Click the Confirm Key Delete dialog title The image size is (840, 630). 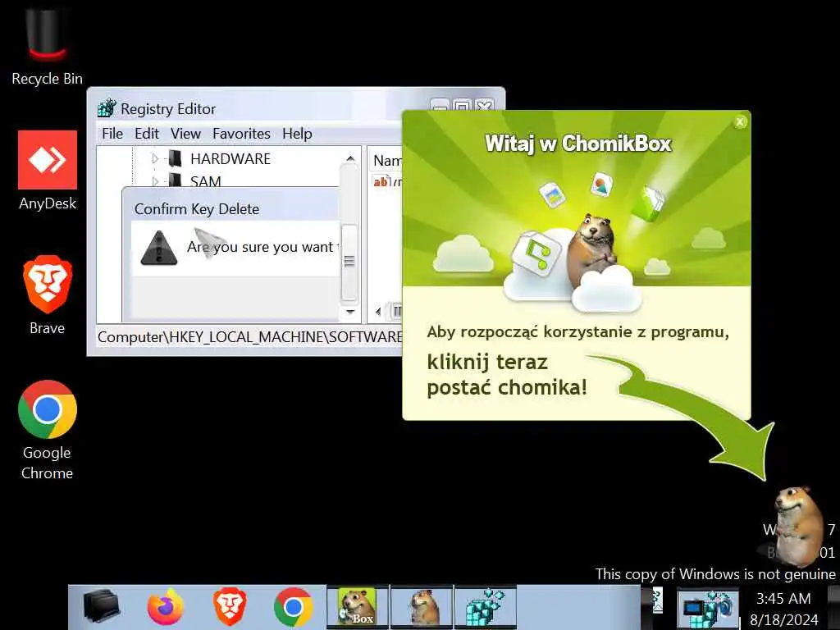[197, 209]
